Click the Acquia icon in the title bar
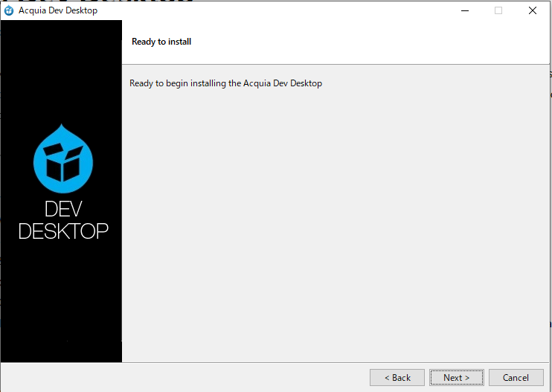This screenshot has width=552, height=392. click(x=9, y=10)
